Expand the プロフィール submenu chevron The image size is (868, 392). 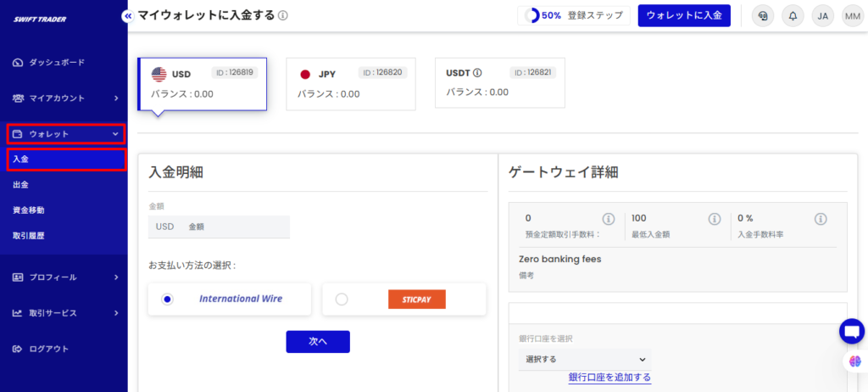coord(116,277)
